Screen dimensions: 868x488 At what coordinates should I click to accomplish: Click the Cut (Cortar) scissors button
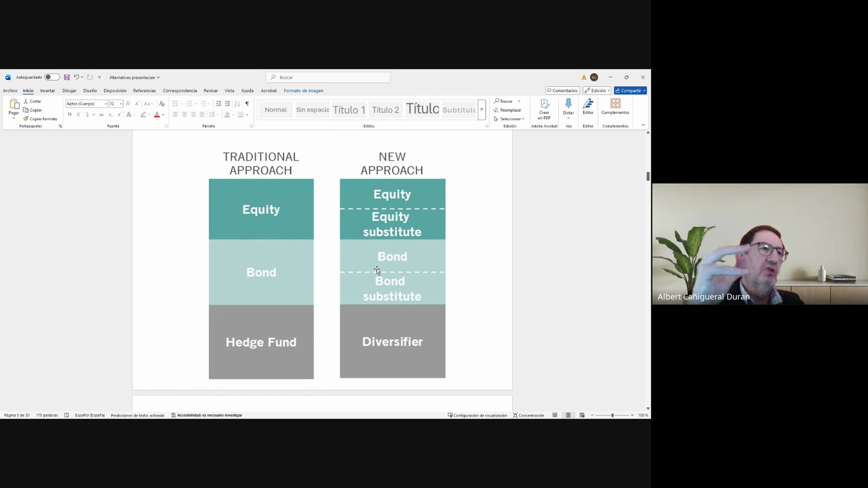click(x=33, y=102)
